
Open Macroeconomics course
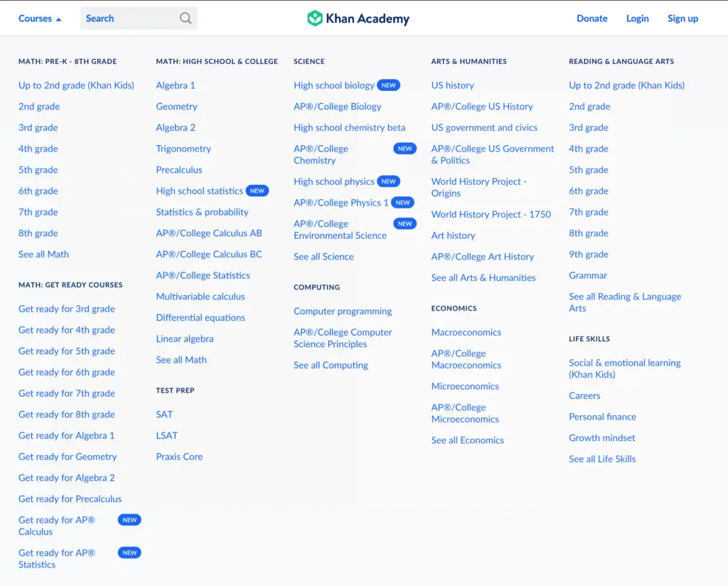click(466, 332)
